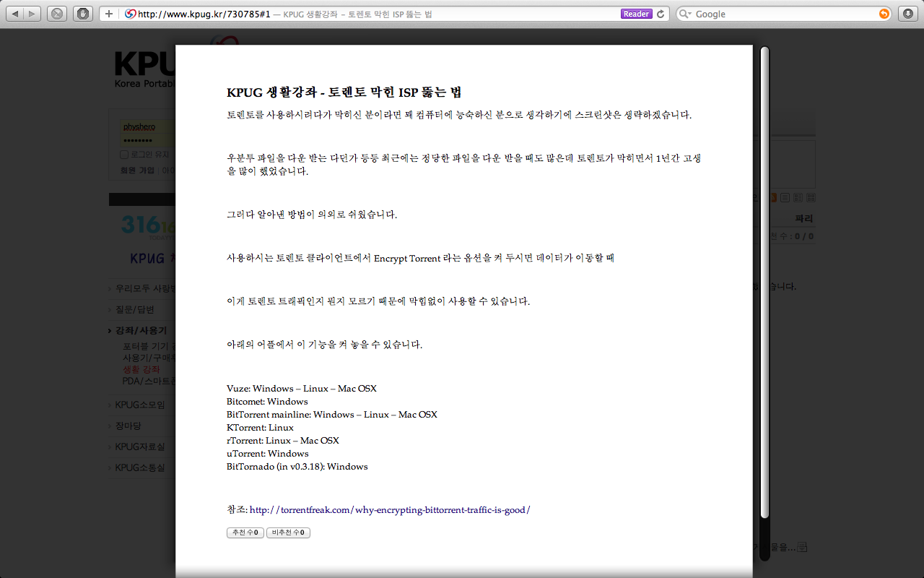Image resolution: width=924 pixels, height=578 pixels.
Task: Click the line Bitcomet: Windows
Action: 267,401
